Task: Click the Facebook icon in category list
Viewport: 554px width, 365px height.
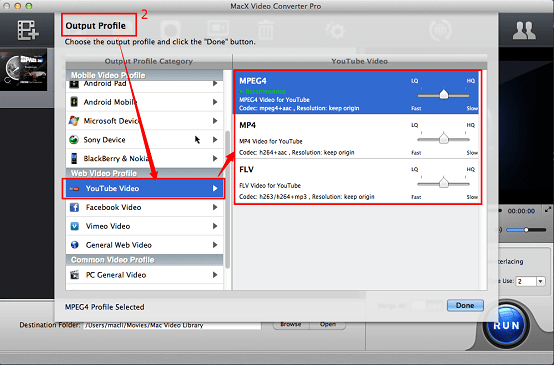Action: coord(75,207)
